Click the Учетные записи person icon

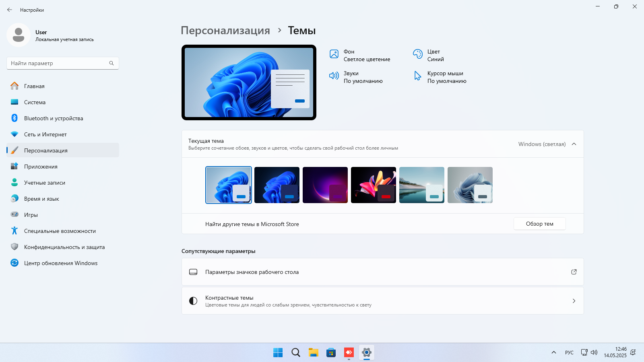tap(14, 183)
